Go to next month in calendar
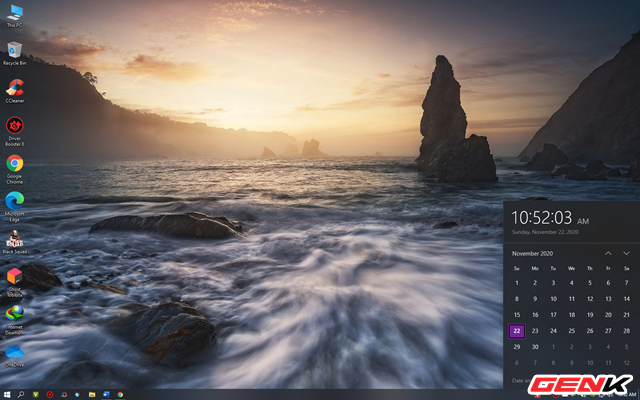The height and width of the screenshot is (400, 640). [x=627, y=253]
